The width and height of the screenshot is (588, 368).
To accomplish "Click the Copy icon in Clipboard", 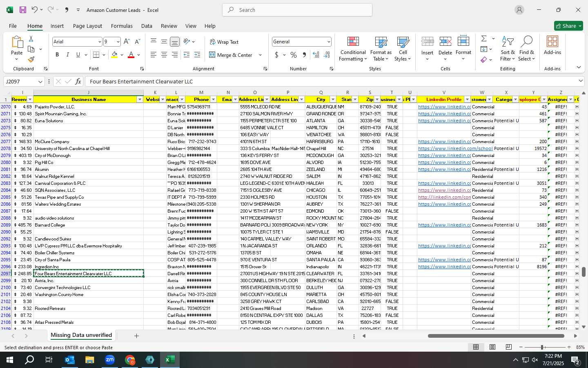I will (x=31, y=49).
